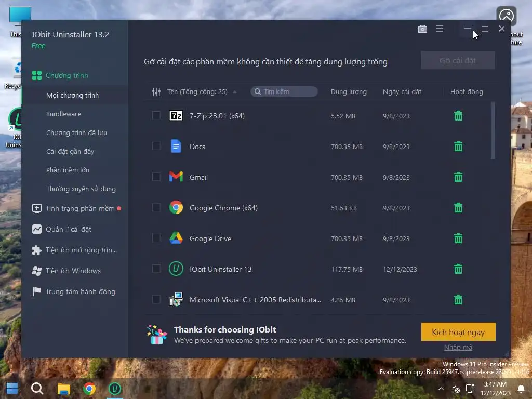Click the trash icon for IObit Uninstaller 13
532x399 pixels.
pos(458,269)
